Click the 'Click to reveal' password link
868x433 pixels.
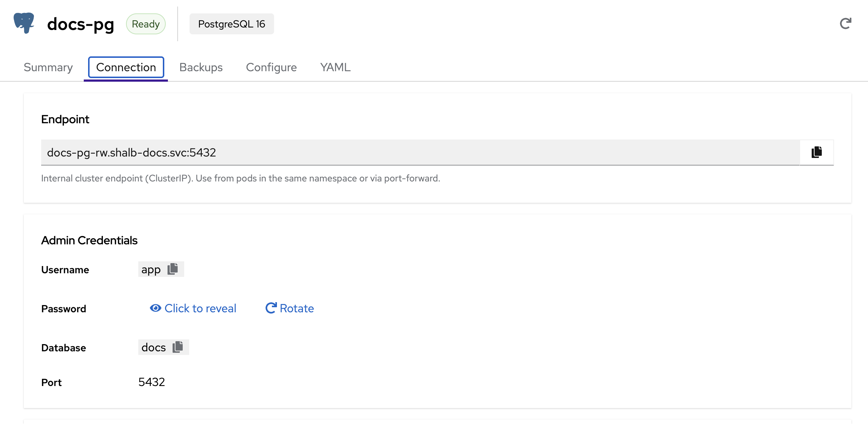[x=200, y=308]
